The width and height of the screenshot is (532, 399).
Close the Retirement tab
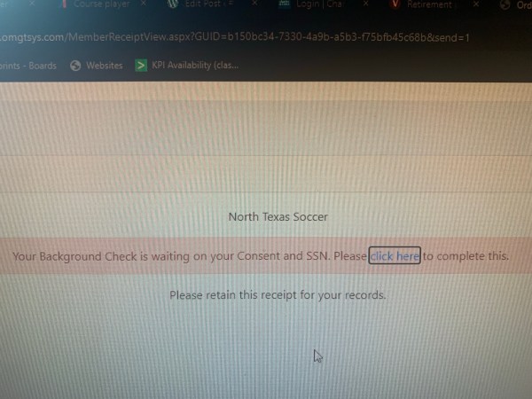[x=476, y=4]
